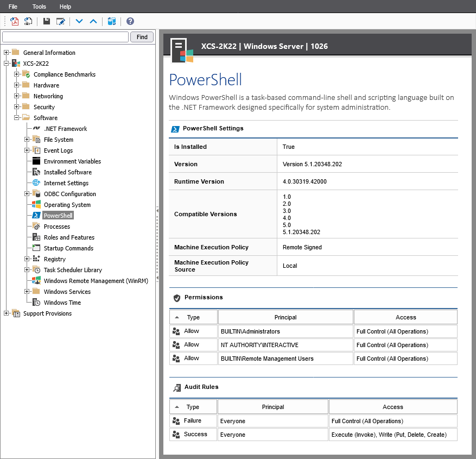Expand the Hardware node
This screenshot has width=476, height=459.
tap(16, 85)
